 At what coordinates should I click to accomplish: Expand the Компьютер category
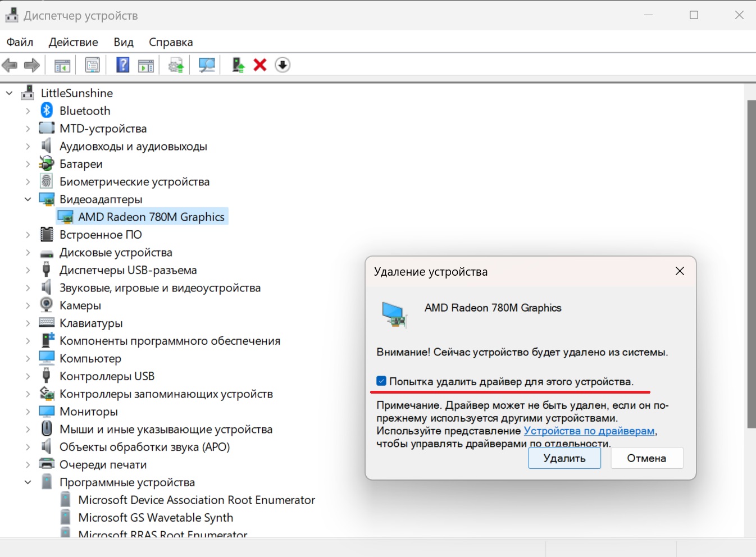pos(28,358)
